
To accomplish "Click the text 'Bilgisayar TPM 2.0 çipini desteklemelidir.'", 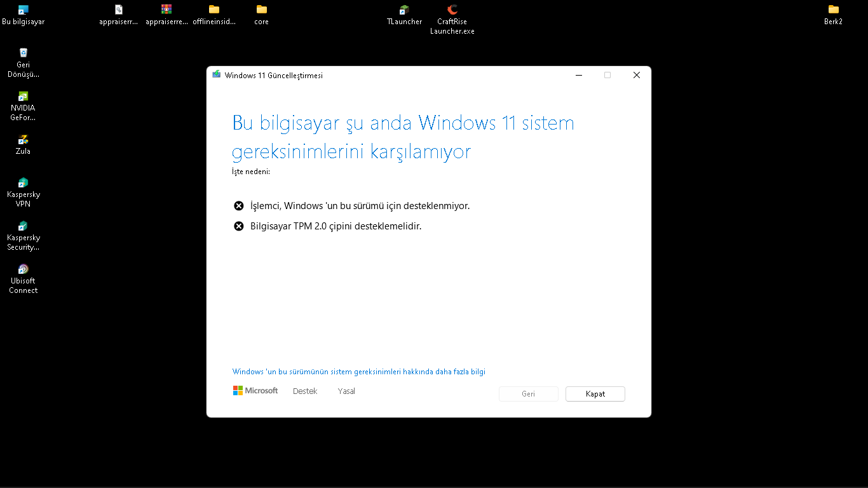I will (x=336, y=226).
